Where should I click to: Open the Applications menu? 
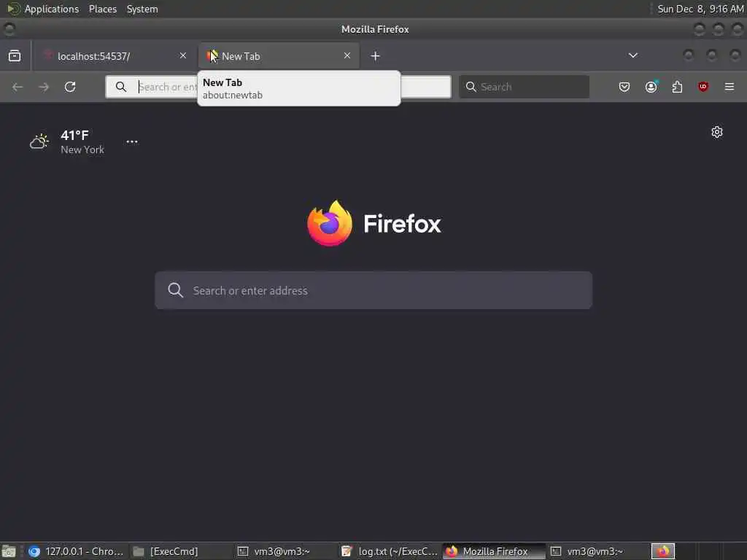click(52, 9)
